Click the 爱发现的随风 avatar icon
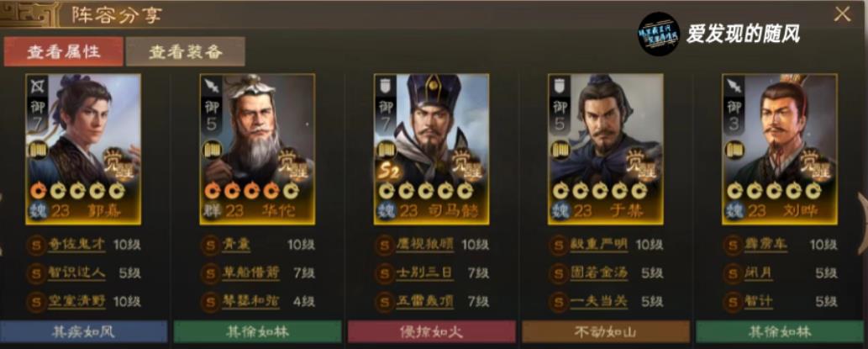The image size is (868, 349). [x=658, y=34]
